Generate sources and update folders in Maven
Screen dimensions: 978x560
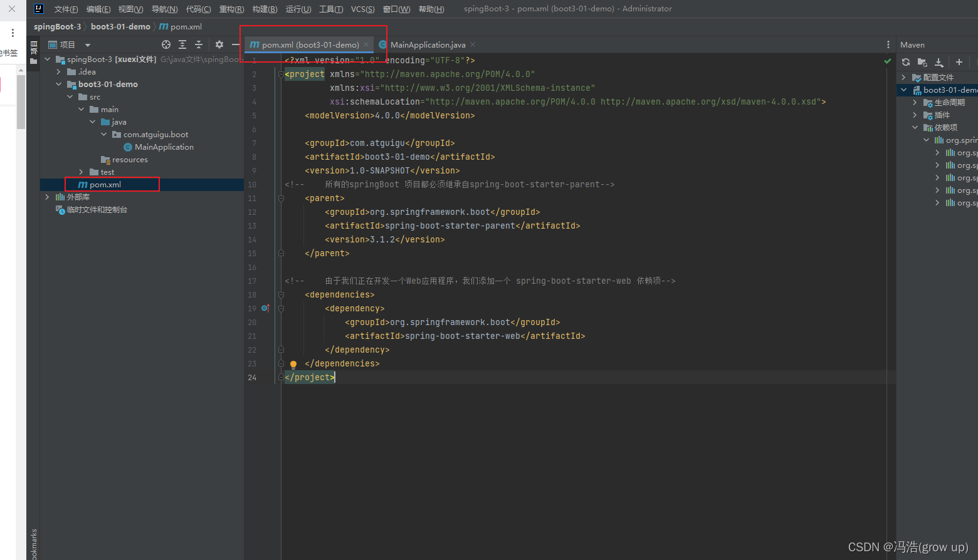point(922,62)
